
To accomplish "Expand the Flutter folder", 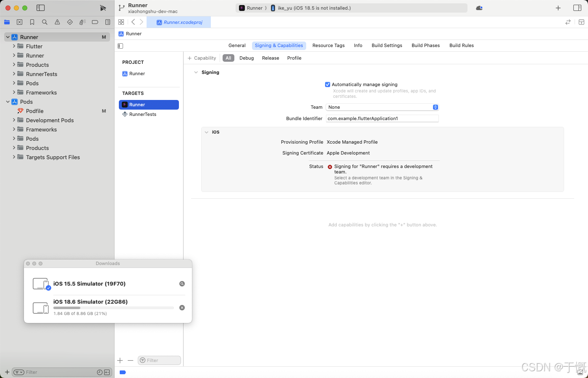I will pyautogui.click(x=14, y=46).
